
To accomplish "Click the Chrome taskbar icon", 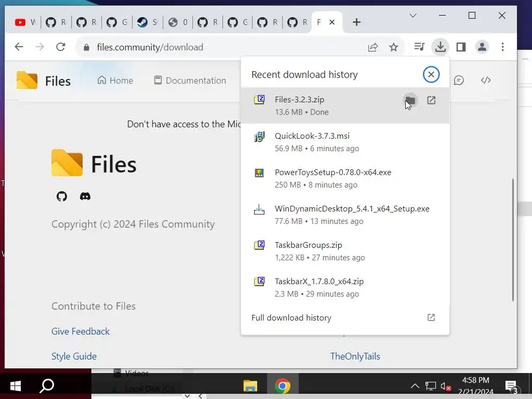I will (x=282, y=386).
